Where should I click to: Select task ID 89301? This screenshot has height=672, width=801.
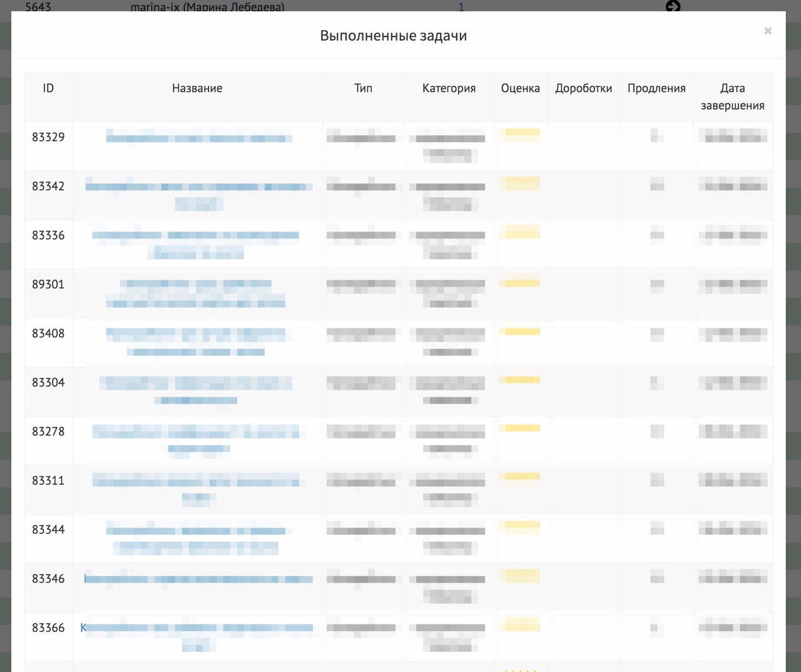point(48,284)
